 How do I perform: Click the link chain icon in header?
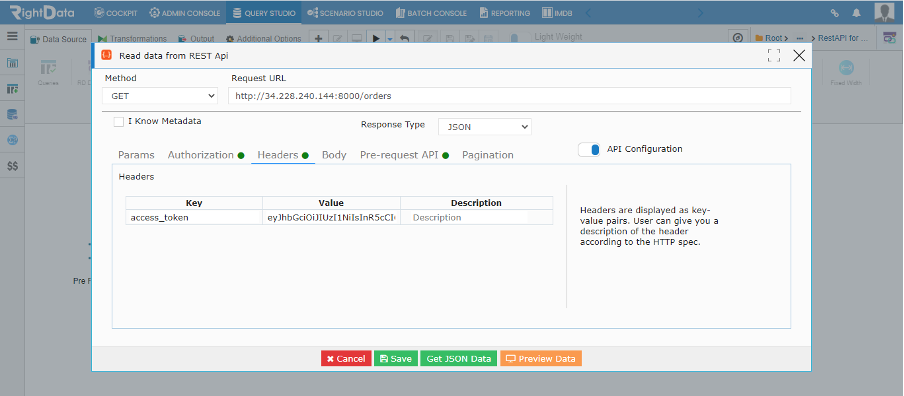tap(835, 13)
